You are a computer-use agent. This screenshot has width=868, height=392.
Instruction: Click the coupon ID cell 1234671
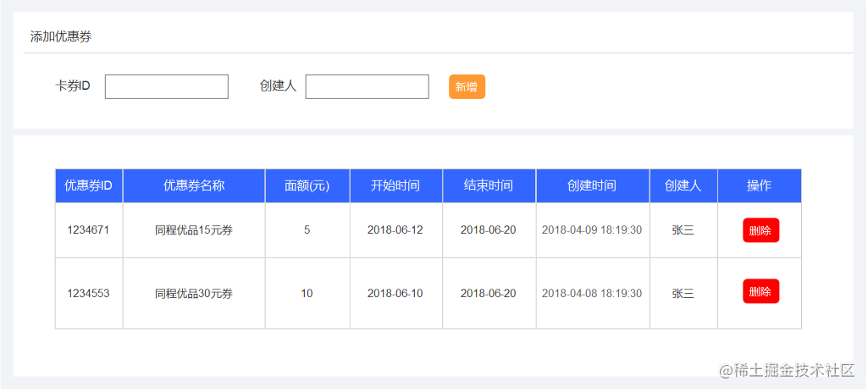click(89, 230)
